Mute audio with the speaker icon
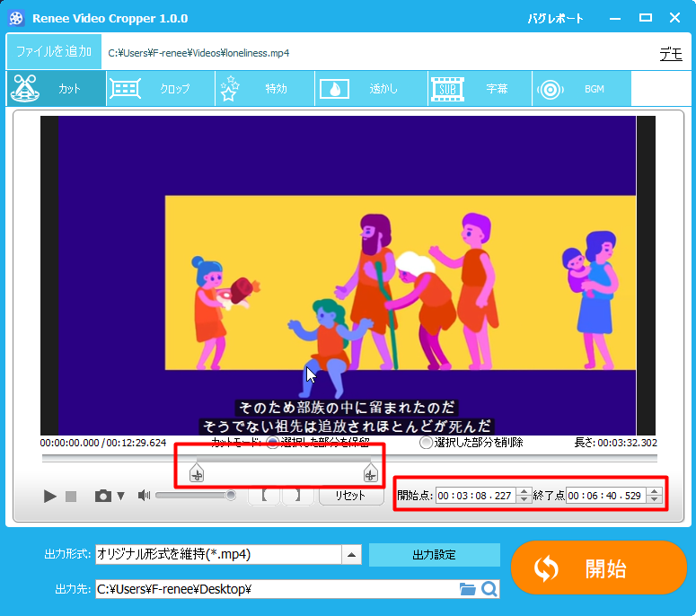This screenshot has width=696, height=616. tap(144, 496)
